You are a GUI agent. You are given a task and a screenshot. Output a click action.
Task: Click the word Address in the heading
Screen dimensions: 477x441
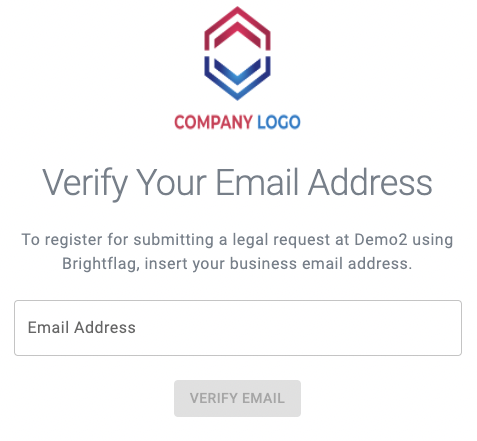370,182
